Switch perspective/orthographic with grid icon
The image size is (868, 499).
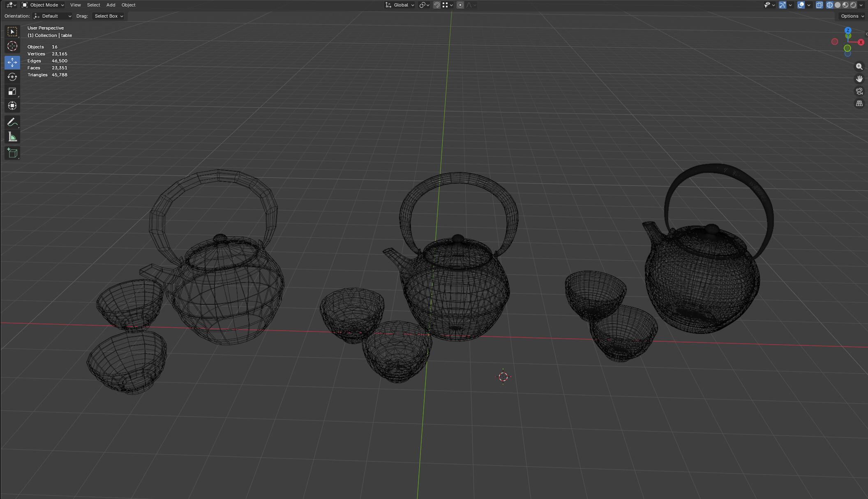point(859,103)
